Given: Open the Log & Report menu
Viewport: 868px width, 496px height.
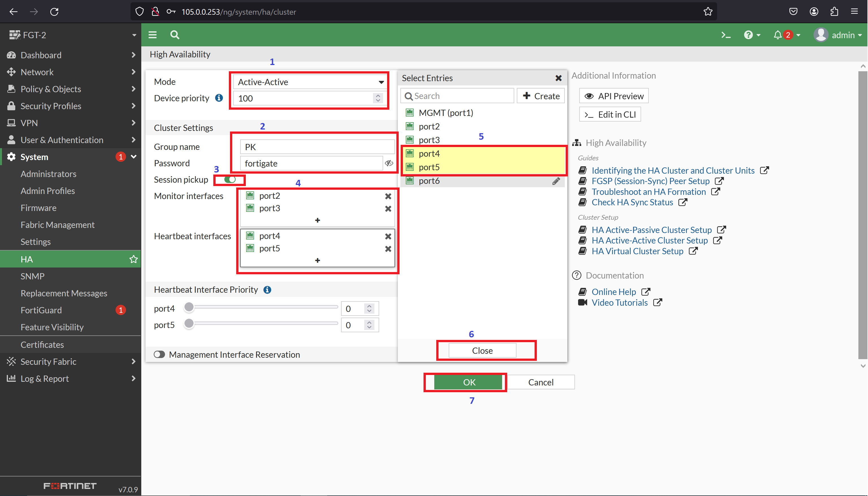Looking at the screenshot, I should tap(44, 378).
